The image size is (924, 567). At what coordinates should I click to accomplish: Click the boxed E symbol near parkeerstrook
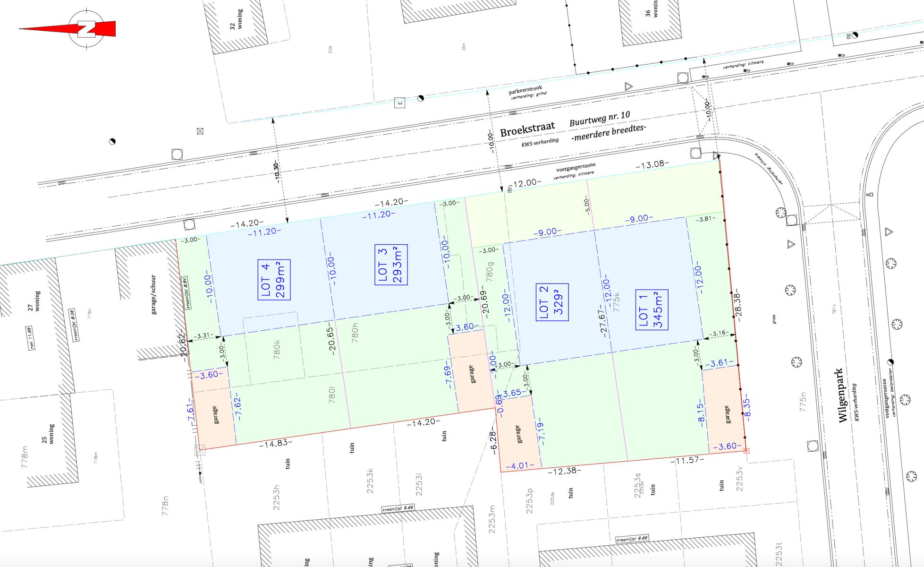(x=399, y=102)
